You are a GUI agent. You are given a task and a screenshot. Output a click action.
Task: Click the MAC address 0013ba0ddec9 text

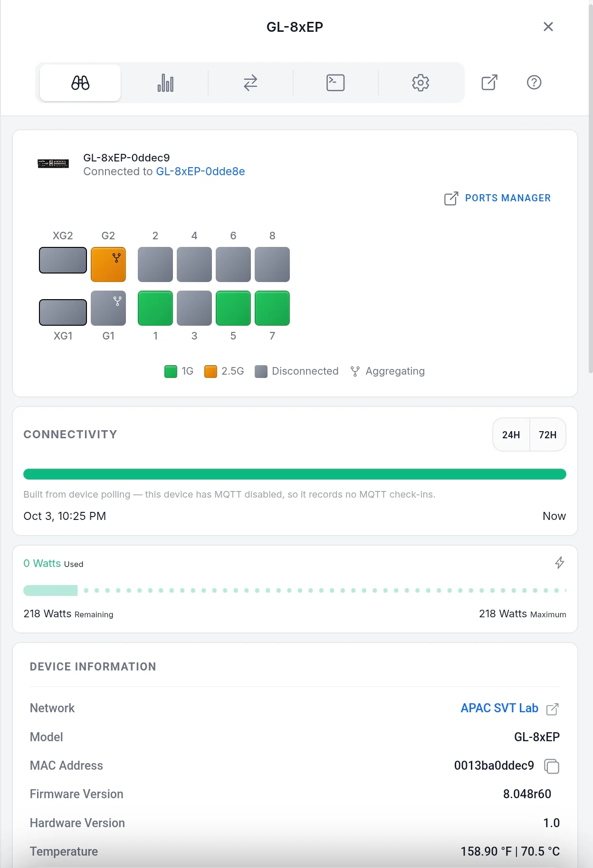tap(494, 765)
